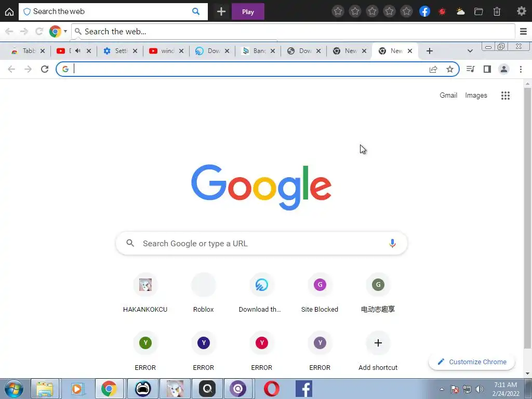
Task: Click the Add shortcut button
Action: click(x=378, y=352)
